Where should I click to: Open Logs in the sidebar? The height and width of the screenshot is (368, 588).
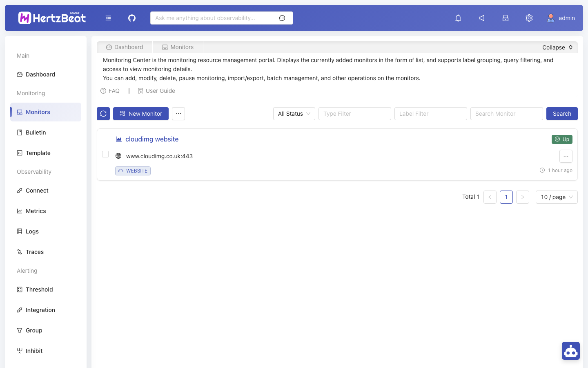(x=46, y=231)
